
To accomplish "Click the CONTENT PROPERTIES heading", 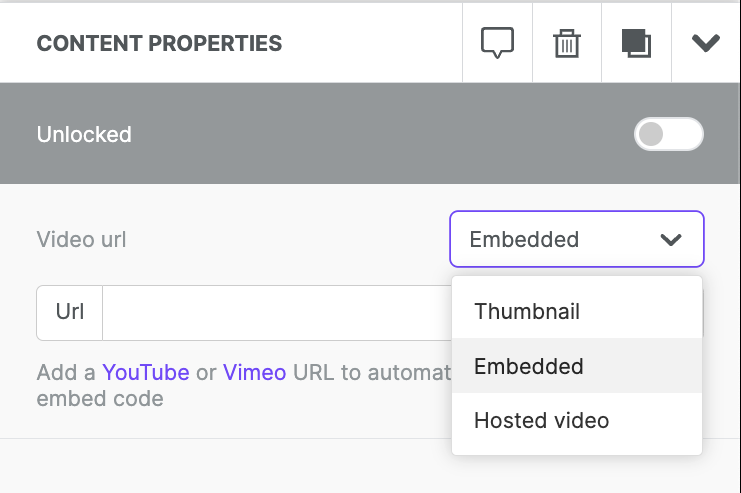I will (159, 43).
